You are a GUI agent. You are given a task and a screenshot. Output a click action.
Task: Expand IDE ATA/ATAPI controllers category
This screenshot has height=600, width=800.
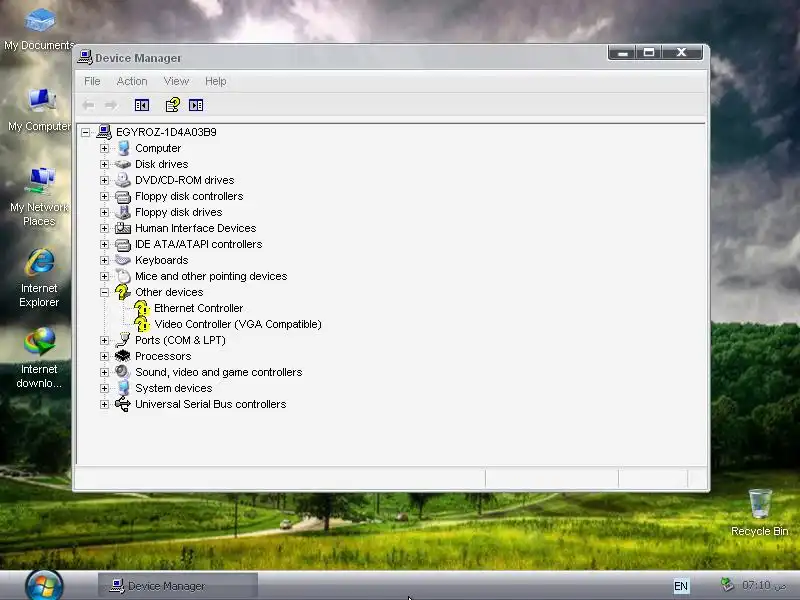pos(105,244)
